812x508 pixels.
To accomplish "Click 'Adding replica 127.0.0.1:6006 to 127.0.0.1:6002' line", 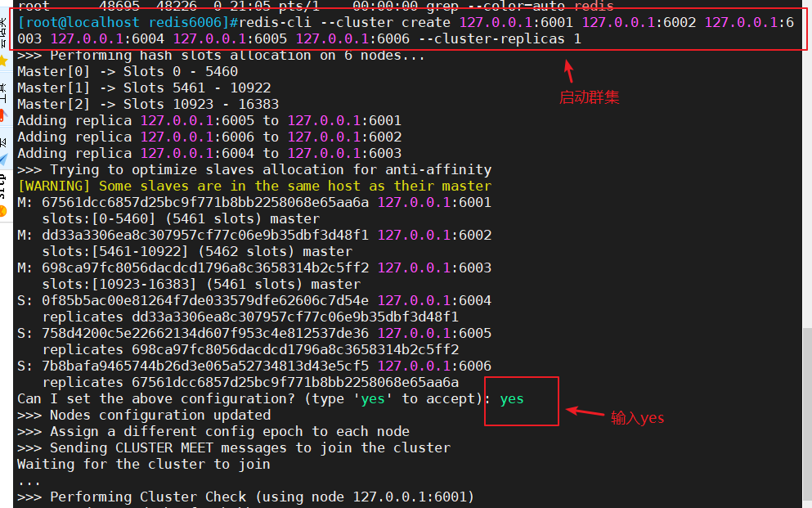I will [x=209, y=137].
